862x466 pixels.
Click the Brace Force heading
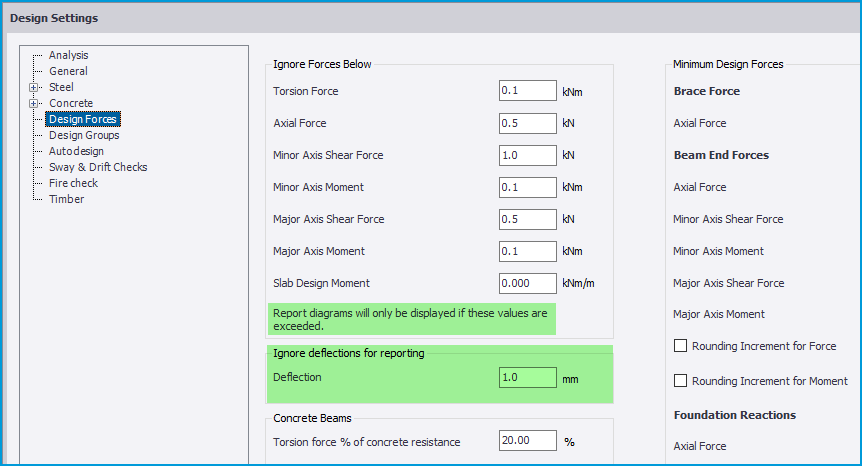coord(707,91)
